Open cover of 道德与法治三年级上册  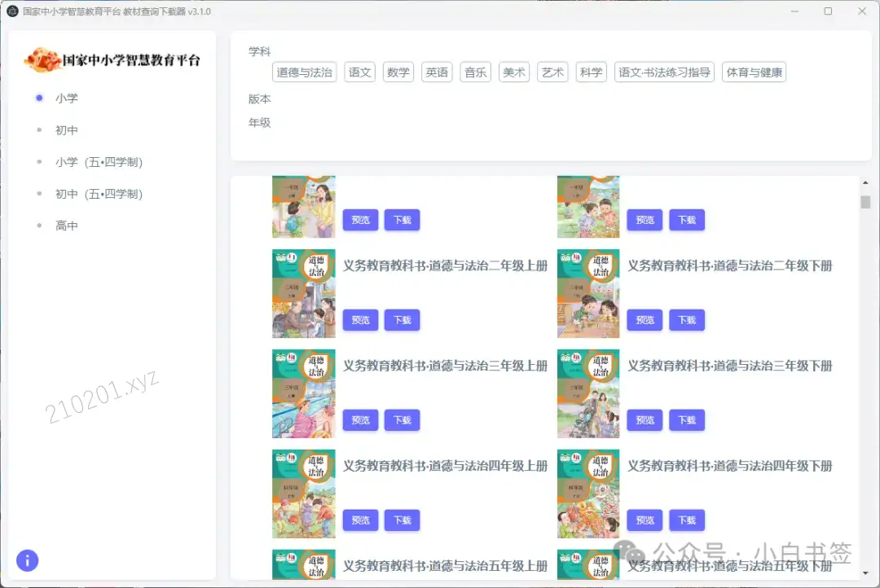point(304,393)
